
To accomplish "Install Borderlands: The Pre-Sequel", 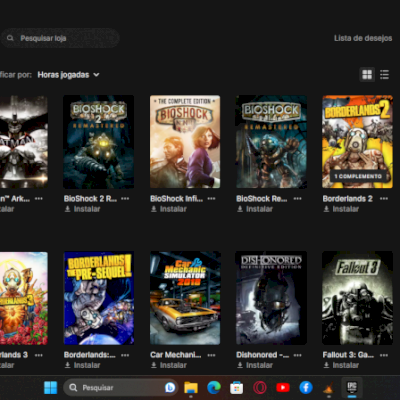I will point(82,365).
